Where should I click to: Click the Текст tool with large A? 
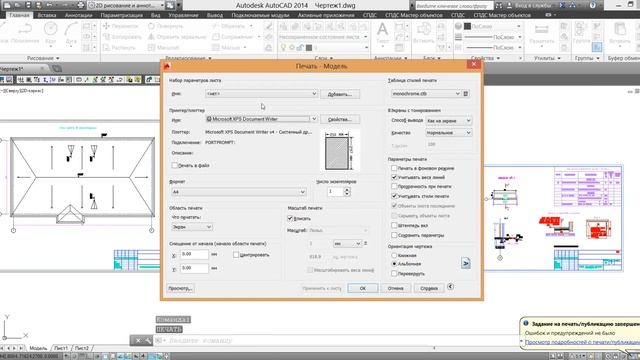pos(382,33)
